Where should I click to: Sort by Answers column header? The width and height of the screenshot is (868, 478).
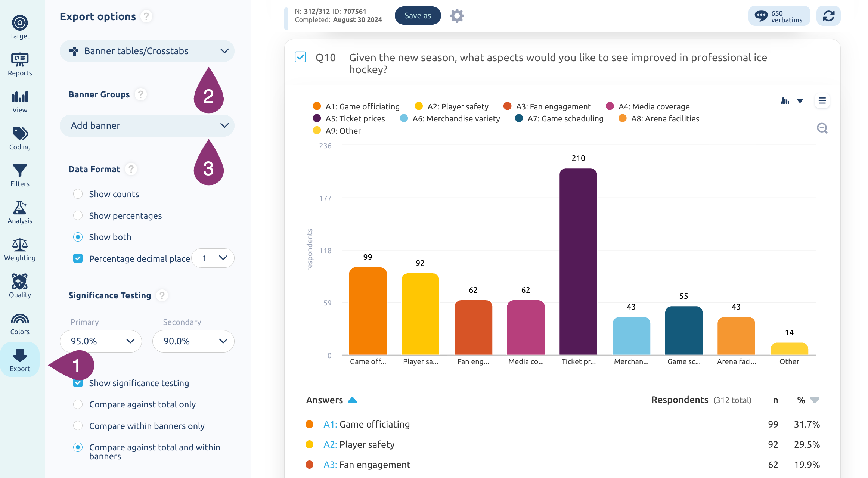(332, 400)
